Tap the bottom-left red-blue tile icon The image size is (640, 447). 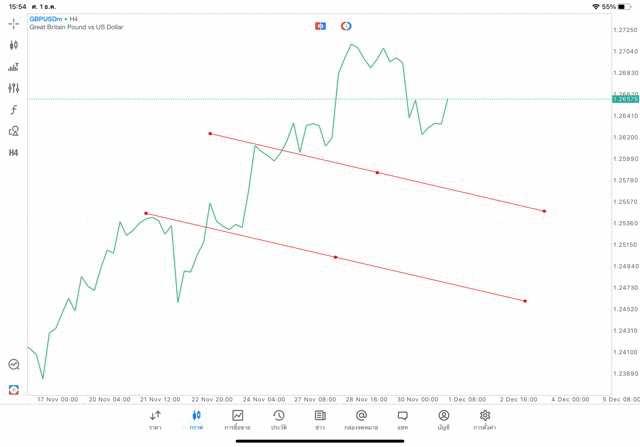(x=14, y=389)
